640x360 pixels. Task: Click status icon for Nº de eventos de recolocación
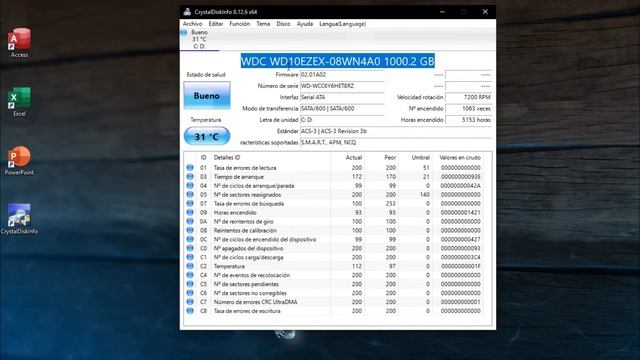[190, 275]
